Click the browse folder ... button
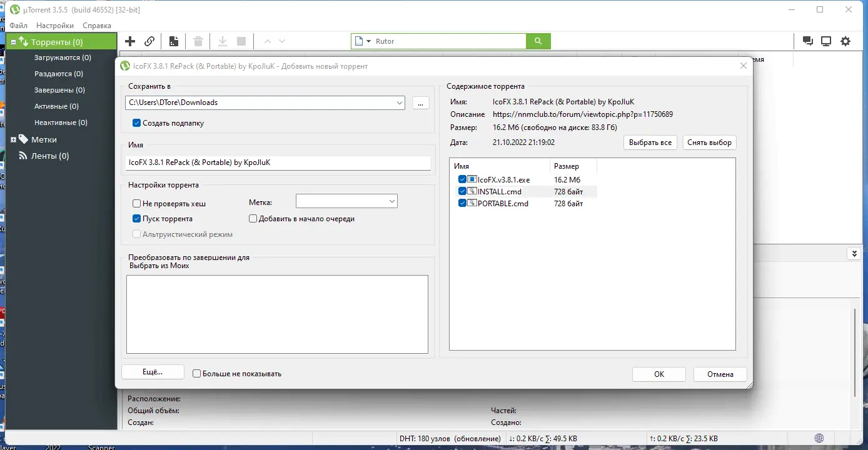Viewport: 868px width, 450px height. [421, 102]
